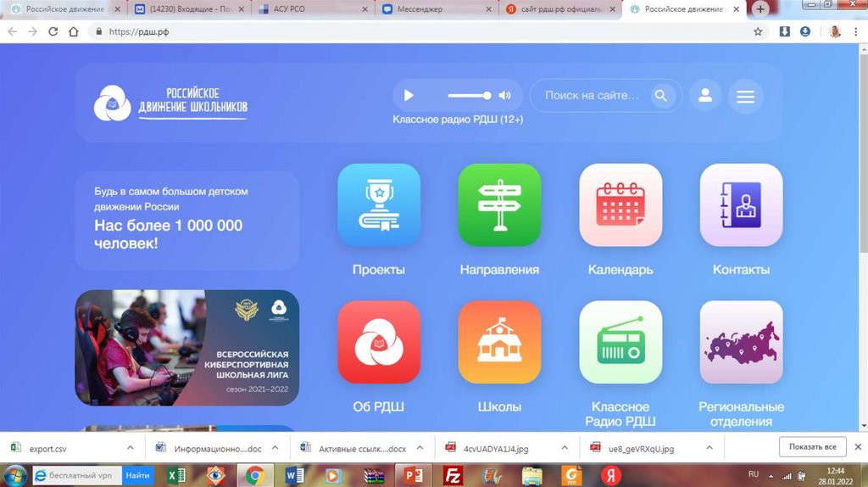Screen dimensions: 868x487
Task: Expand options for export.csv download
Action: 130,448
